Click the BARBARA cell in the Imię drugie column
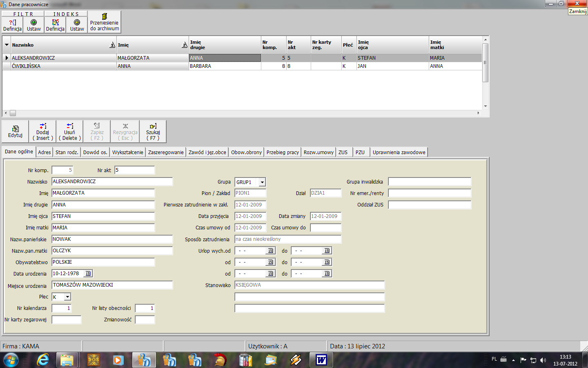 (225, 66)
